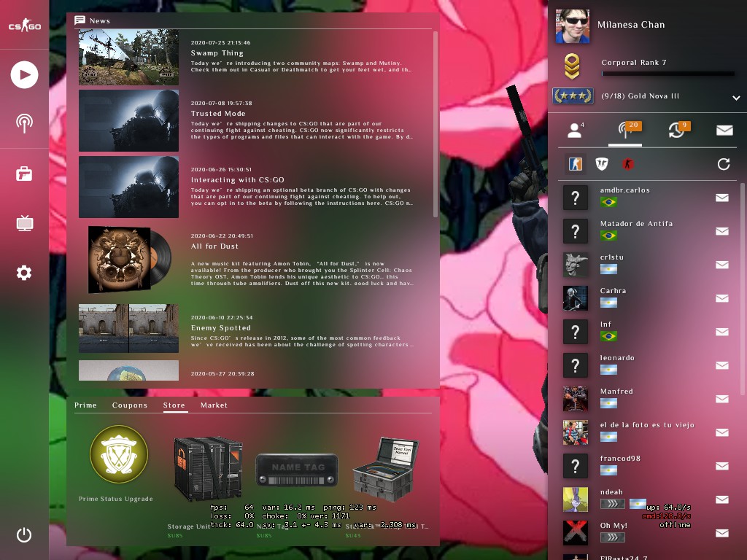Open the friends list tab icon

tap(576, 130)
